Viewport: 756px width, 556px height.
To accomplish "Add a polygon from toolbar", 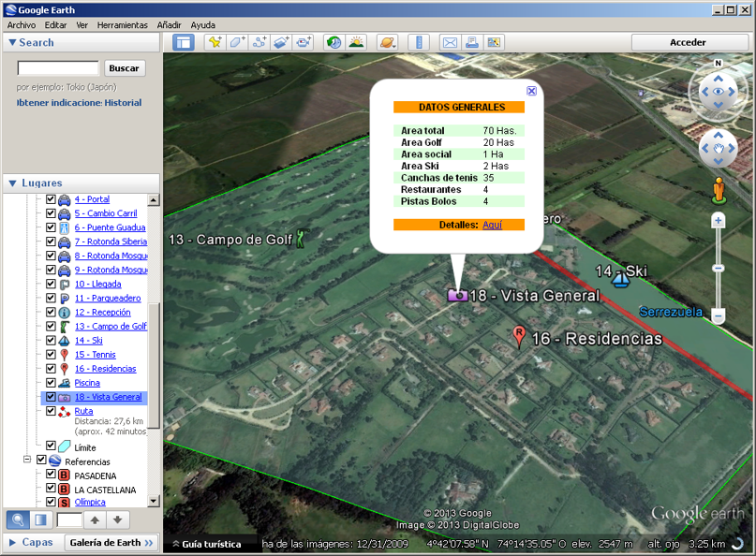I will [237, 42].
